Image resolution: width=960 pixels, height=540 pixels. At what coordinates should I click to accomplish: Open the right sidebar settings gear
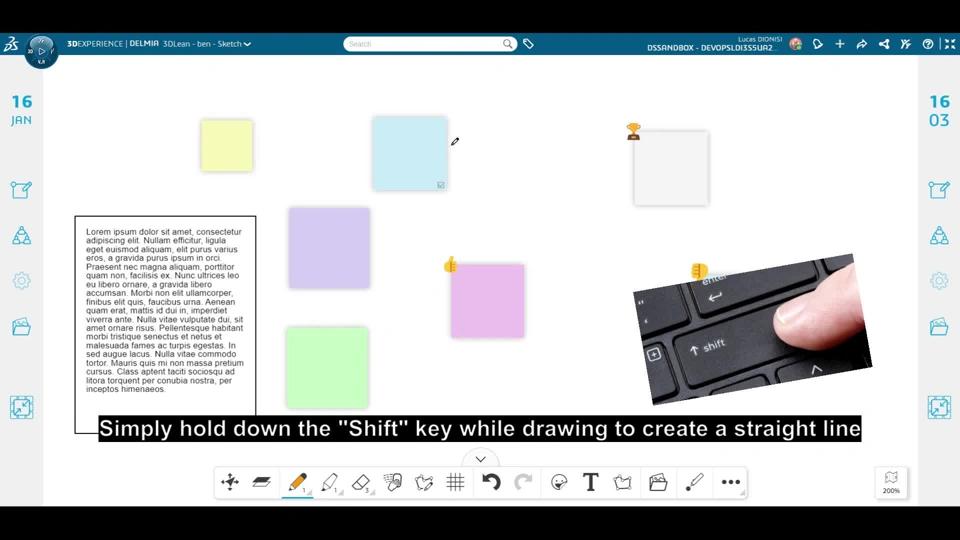[x=938, y=281]
